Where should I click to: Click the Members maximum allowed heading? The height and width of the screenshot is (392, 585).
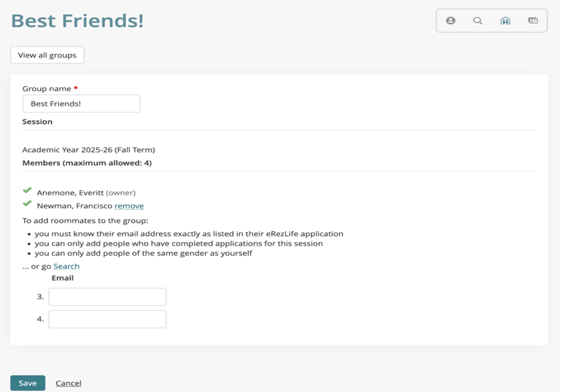tap(87, 163)
